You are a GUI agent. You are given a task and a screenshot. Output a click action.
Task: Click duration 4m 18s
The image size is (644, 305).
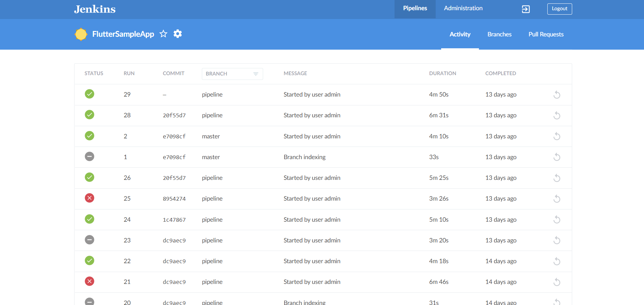point(439,261)
